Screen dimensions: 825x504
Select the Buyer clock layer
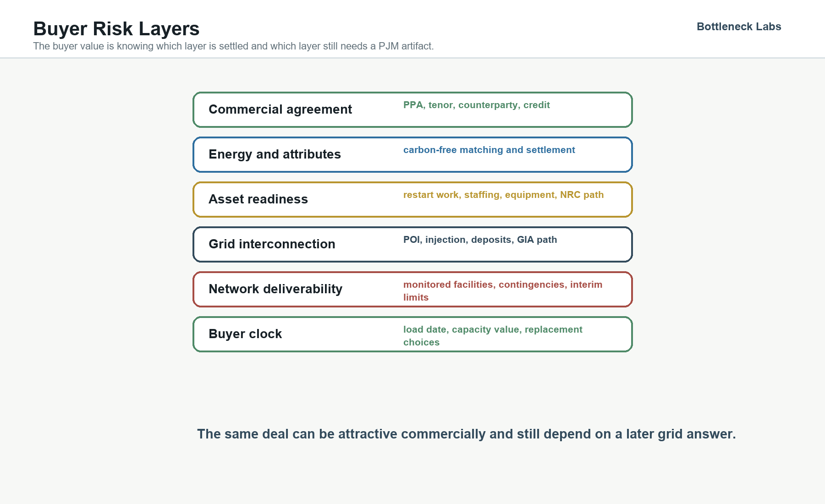pyautogui.click(x=412, y=334)
